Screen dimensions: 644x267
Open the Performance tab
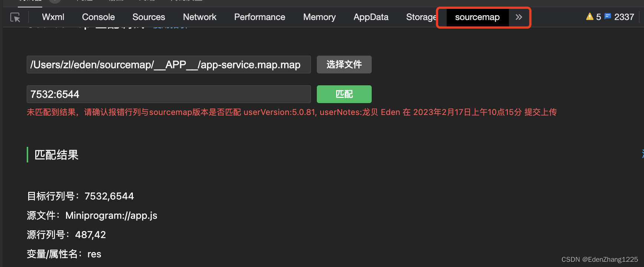pyautogui.click(x=260, y=17)
